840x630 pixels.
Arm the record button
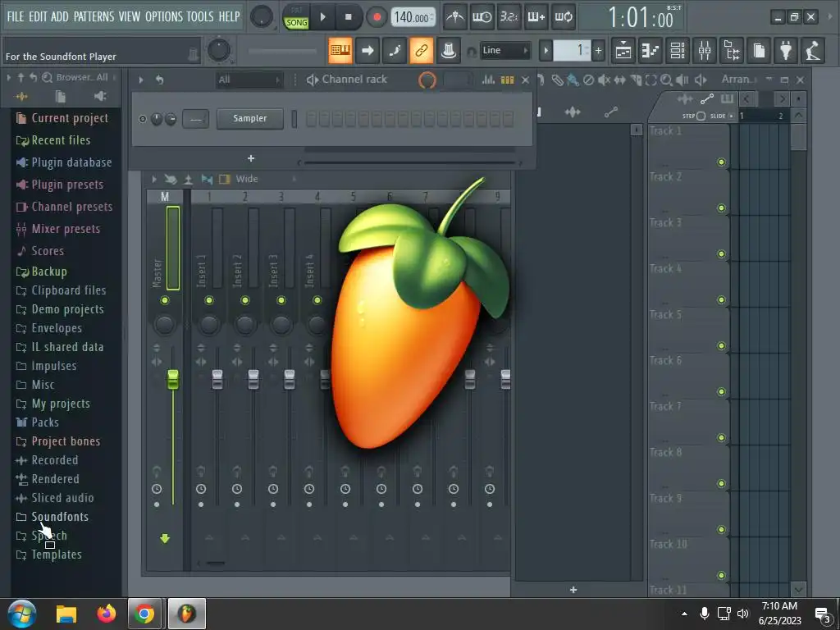point(377,17)
